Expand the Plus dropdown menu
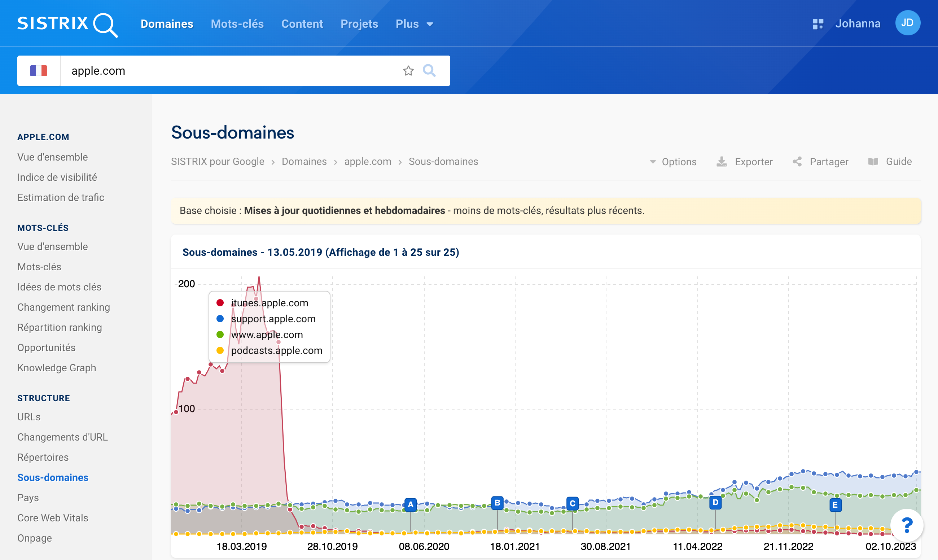The width and height of the screenshot is (938, 560). click(x=414, y=24)
